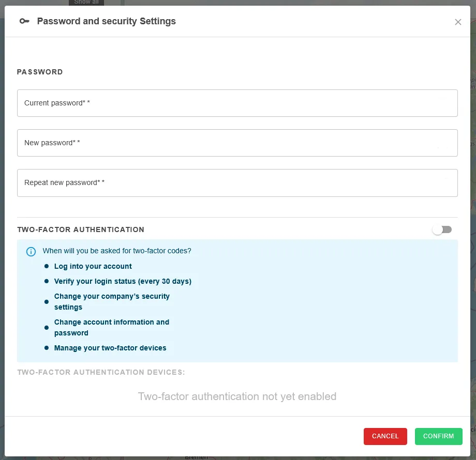Image resolution: width=476 pixels, height=460 pixels.
Task: Select the Repeat new password field
Action: (237, 183)
